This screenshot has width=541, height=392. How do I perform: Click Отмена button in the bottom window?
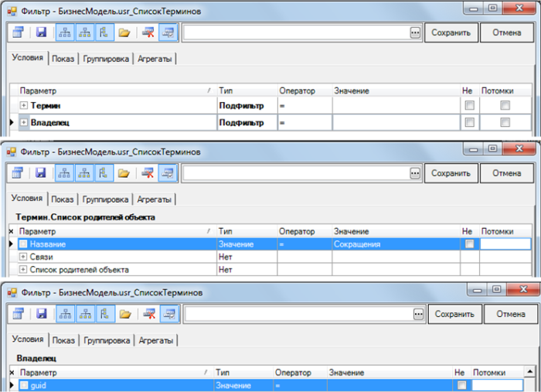(510, 314)
